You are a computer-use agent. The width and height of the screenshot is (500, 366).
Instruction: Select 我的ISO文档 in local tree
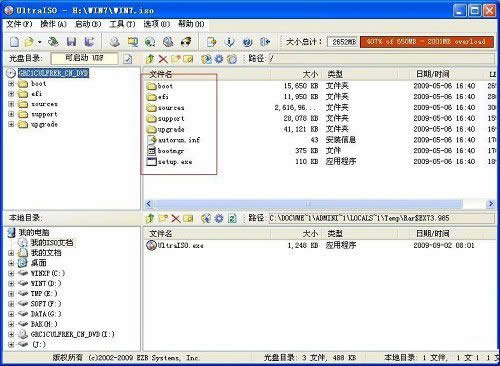click(52, 242)
